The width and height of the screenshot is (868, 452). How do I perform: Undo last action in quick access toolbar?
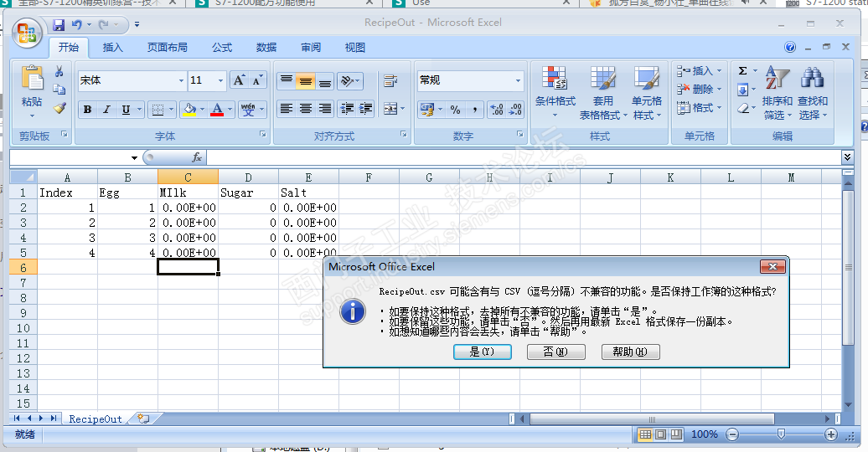coord(77,25)
